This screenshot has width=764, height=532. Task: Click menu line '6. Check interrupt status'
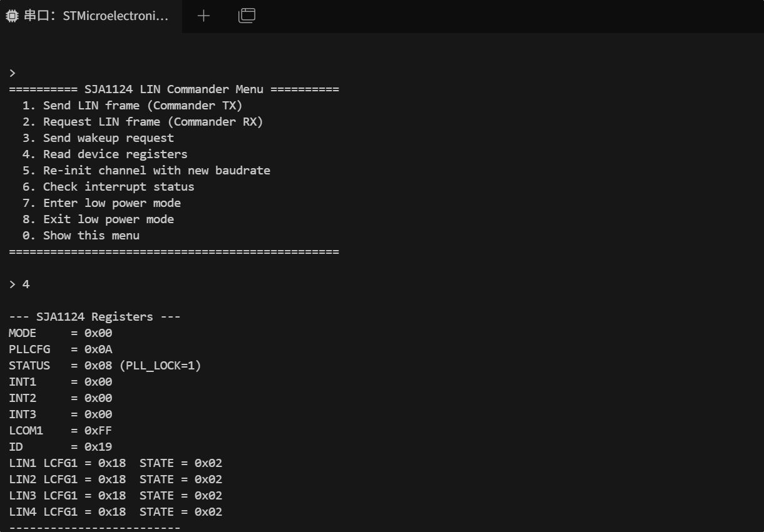108,187
